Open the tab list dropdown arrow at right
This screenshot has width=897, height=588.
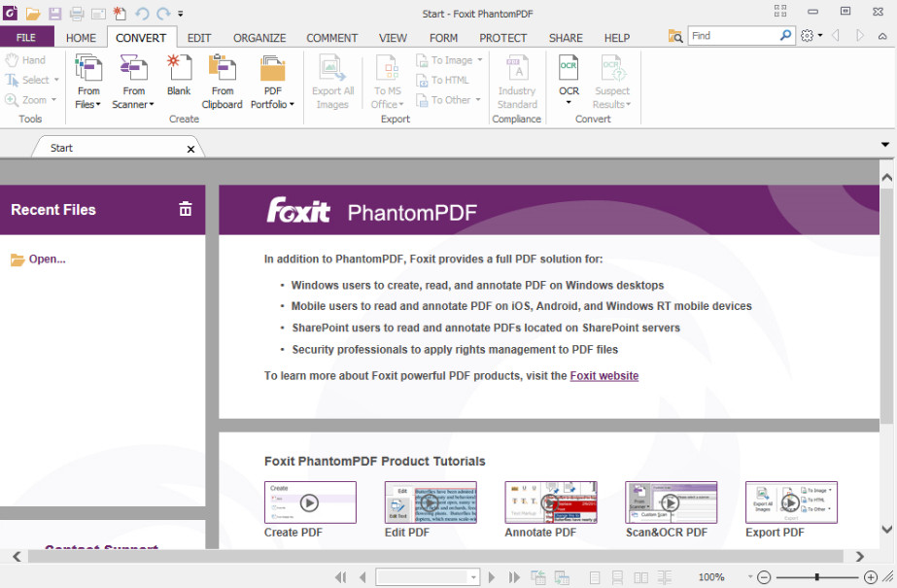(x=885, y=145)
